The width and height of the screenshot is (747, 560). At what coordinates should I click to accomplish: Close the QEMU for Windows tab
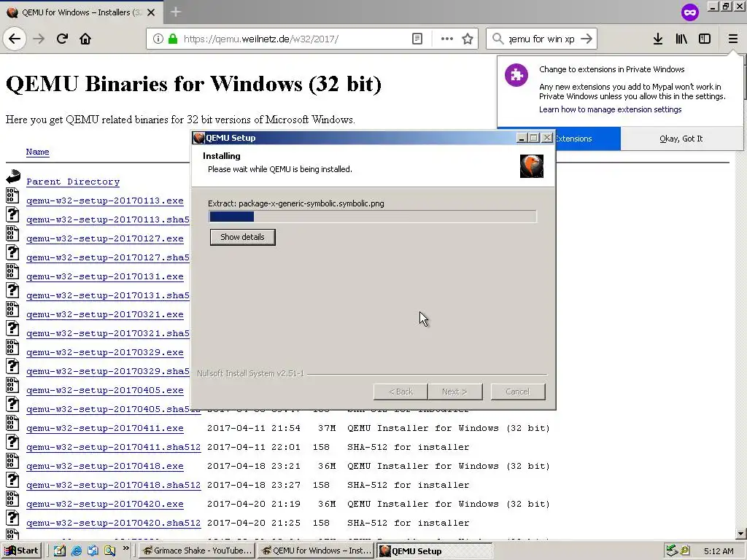click(x=151, y=12)
